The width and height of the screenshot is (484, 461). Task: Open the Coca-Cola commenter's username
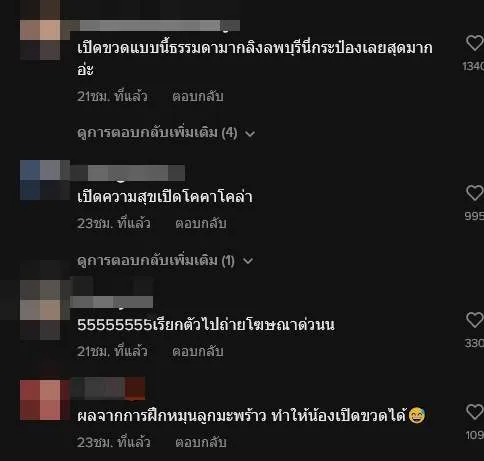pyautogui.click(x=128, y=173)
